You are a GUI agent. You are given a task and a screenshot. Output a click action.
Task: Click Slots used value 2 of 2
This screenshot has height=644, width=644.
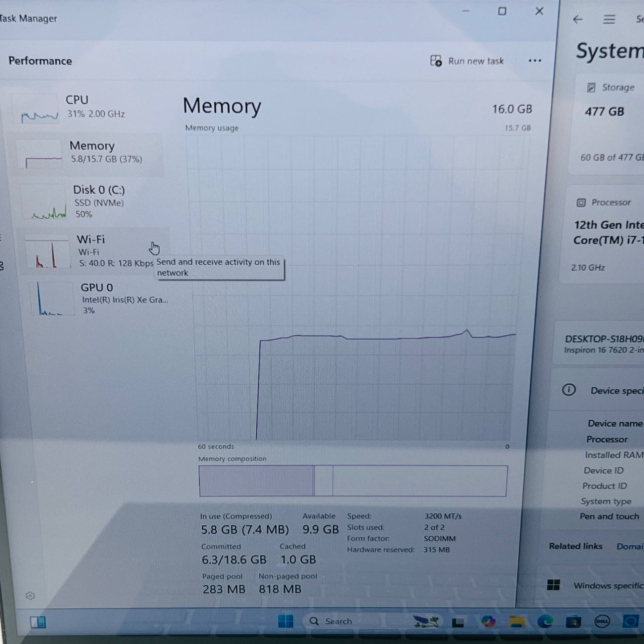pos(434,527)
